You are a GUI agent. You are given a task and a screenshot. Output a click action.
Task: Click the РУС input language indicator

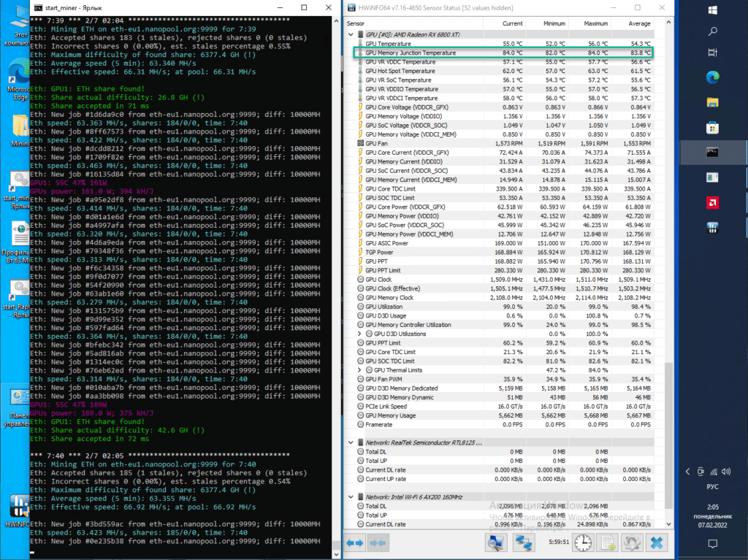pyautogui.click(x=713, y=487)
